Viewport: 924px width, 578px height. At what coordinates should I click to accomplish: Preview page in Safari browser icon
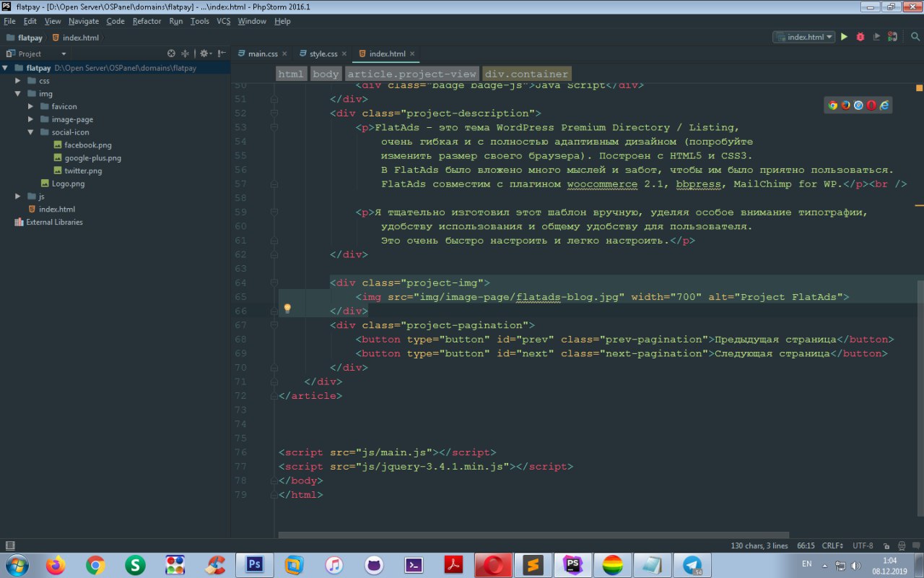(858, 105)
